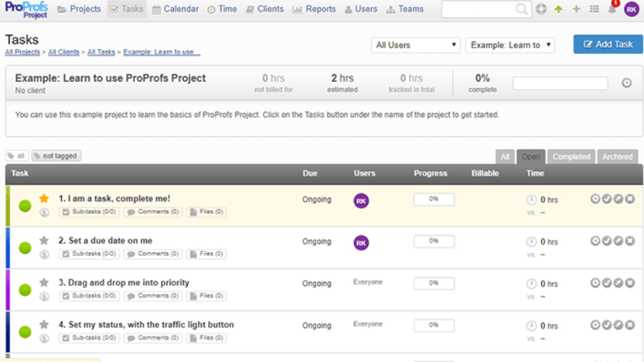Open Time in the top navigation

point(222,9)
